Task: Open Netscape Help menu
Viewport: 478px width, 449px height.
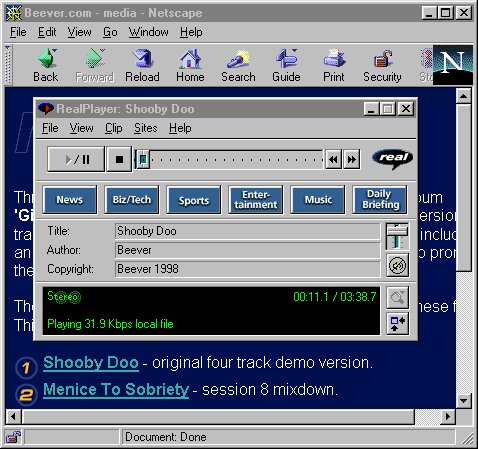Action: [x=191, y=32]
